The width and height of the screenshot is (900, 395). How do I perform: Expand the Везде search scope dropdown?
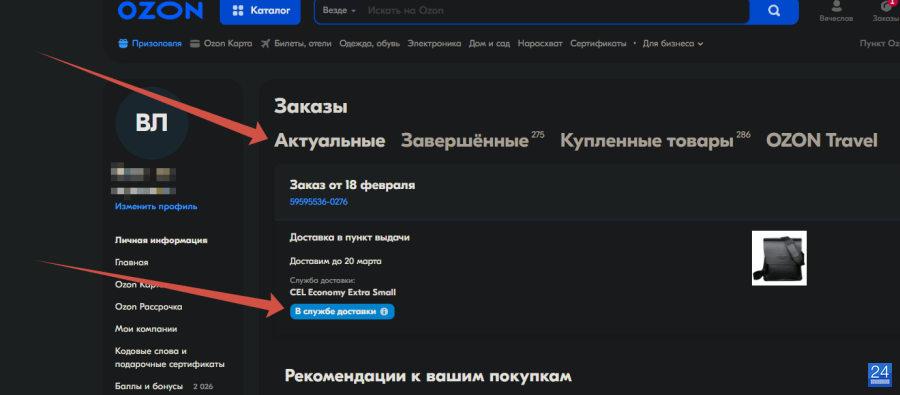point(339,10)
